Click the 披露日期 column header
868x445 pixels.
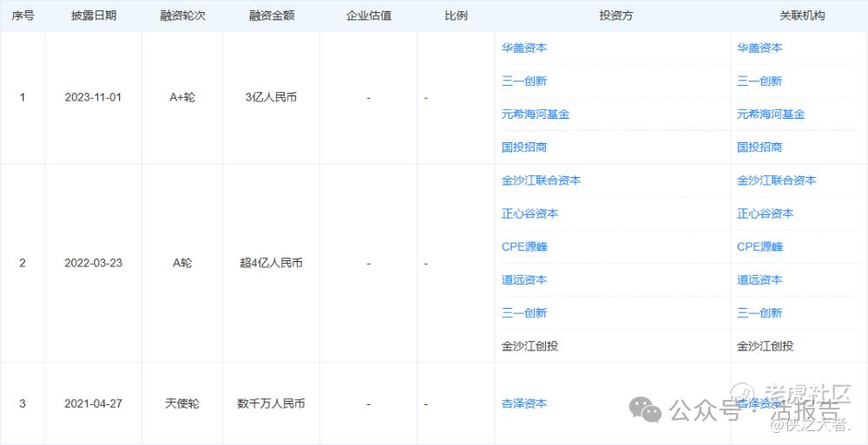[94, 16]
